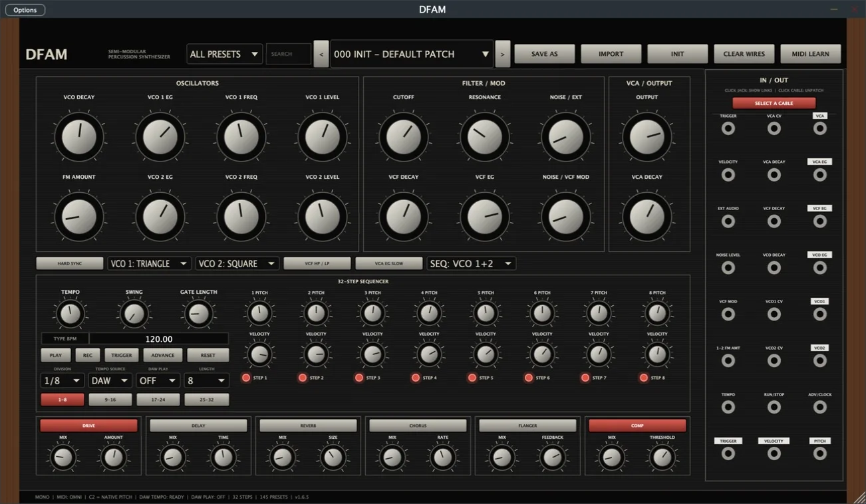This screenshot has width=866, height=504.
Task: Open the SEQ: VCO 1+2 dropdown
Action: click(472, 263)
